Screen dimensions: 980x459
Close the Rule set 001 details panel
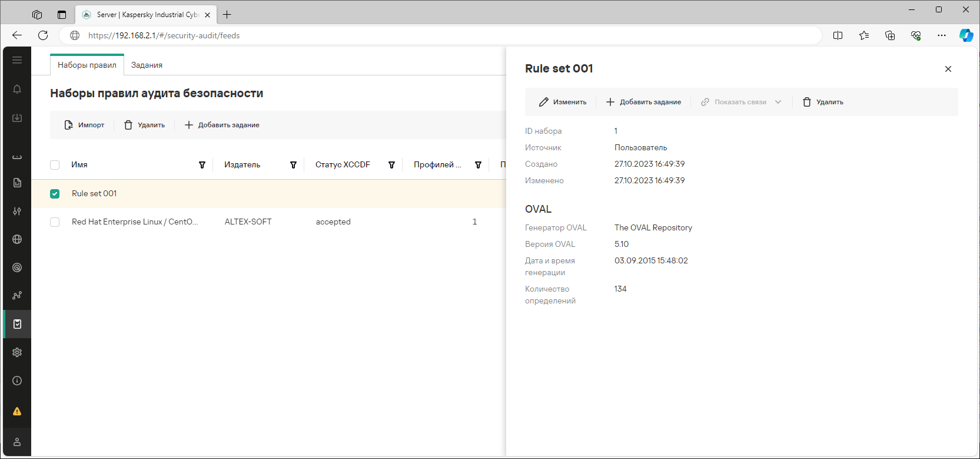point(948,69)
